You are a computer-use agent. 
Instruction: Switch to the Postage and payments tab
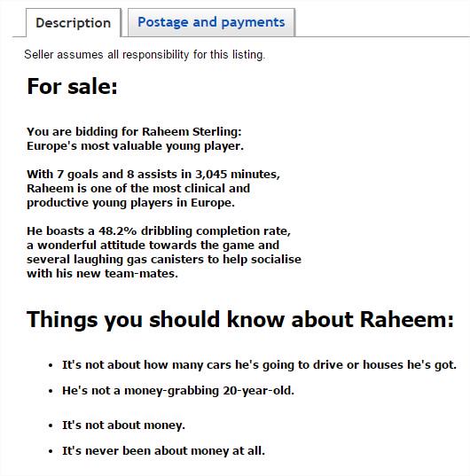(211, 22)
